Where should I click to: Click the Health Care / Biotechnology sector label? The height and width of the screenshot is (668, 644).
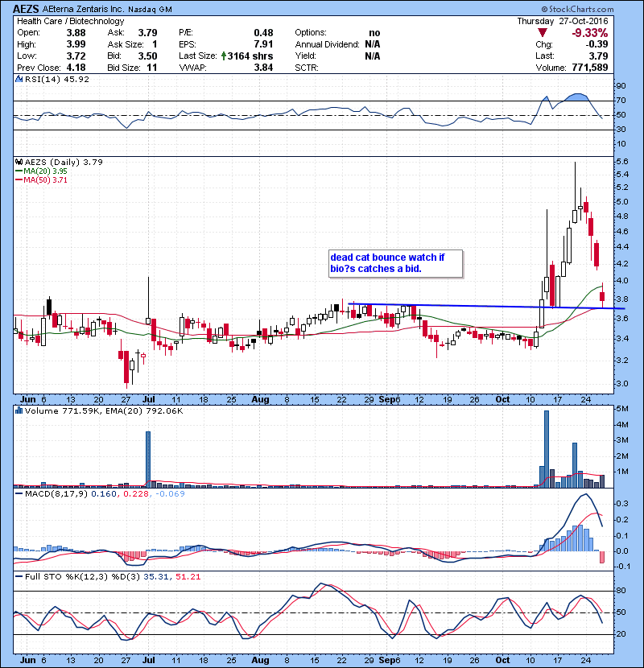(70, 21)
